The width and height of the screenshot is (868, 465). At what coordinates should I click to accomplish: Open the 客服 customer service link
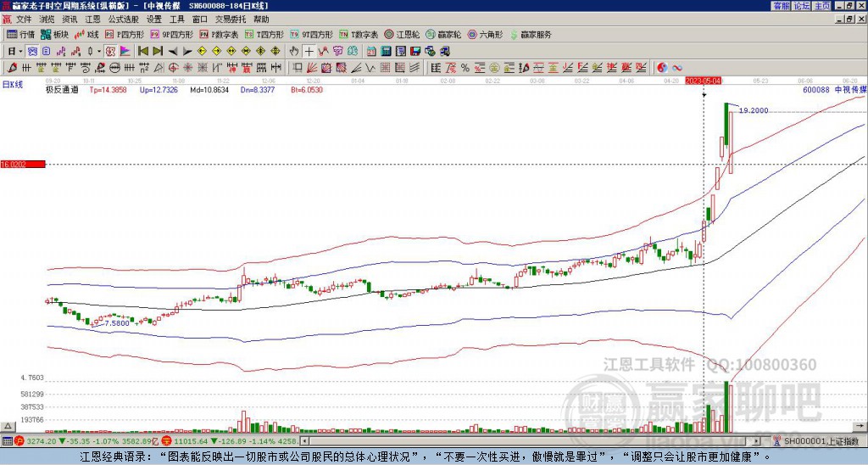click(x=781, y=6)
